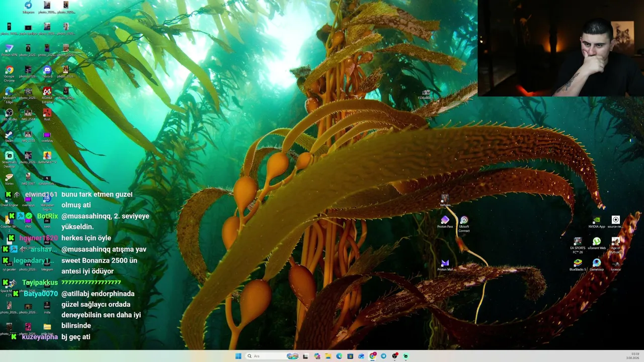
Task: Select the Battlefield V desktop icon
Action: 47,157
